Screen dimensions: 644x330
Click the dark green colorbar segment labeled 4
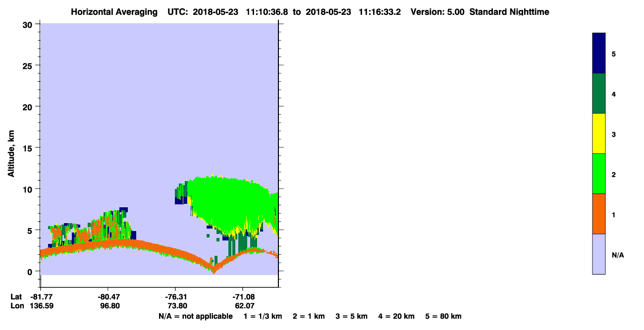[x=599, y=94]
